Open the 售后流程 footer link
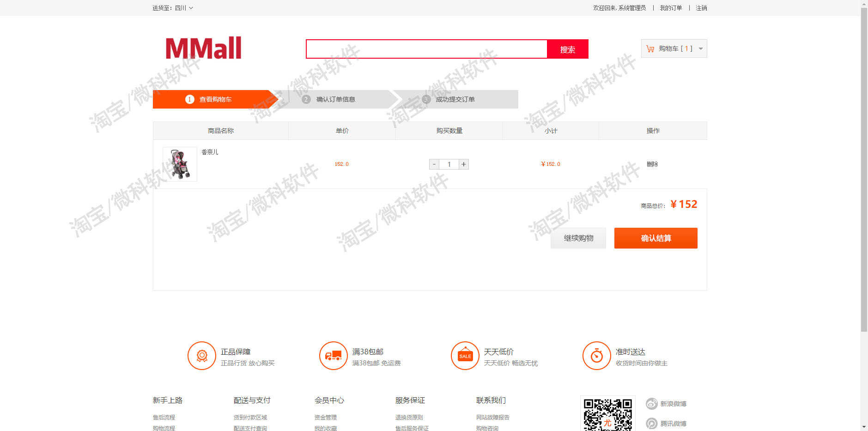Image resolution: width=868 pixels, height=431 pixels. (164, 417)
